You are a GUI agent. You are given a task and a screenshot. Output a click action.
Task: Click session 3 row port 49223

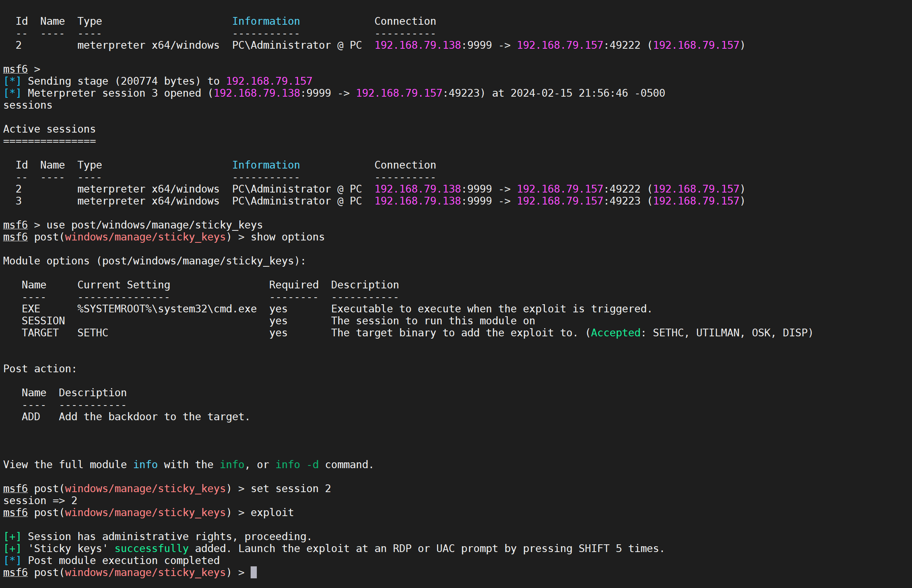point(625,201)
